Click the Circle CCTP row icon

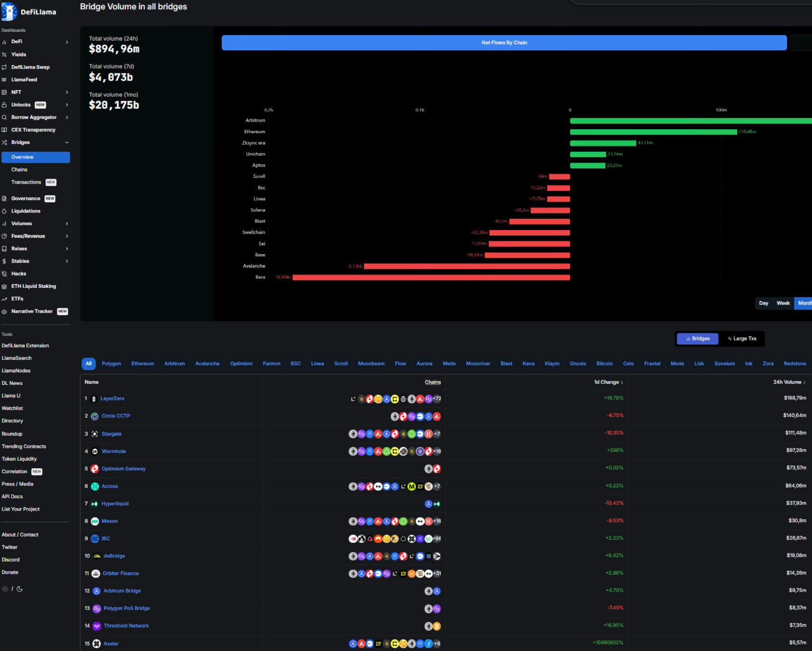pos(95,417)
